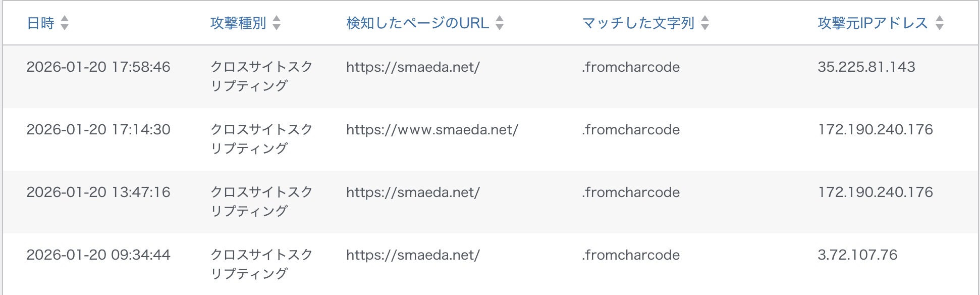Click the https://www.smaeda.net/ URL cell
The width and height of the screenshot is (980, 295).
(x=432, y=130)
